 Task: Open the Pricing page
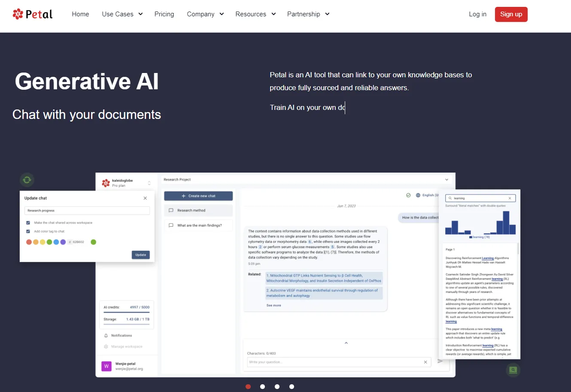pyautogui.click(x=164, y=14)
